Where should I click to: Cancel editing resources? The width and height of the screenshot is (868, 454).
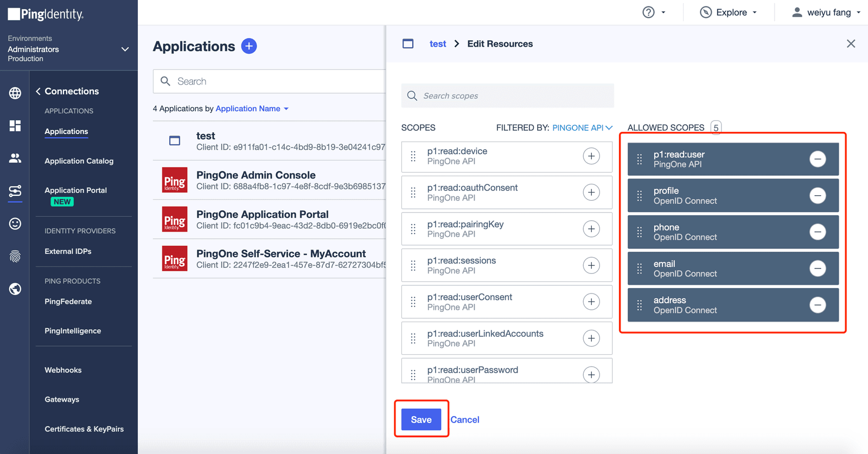point(465,420)
